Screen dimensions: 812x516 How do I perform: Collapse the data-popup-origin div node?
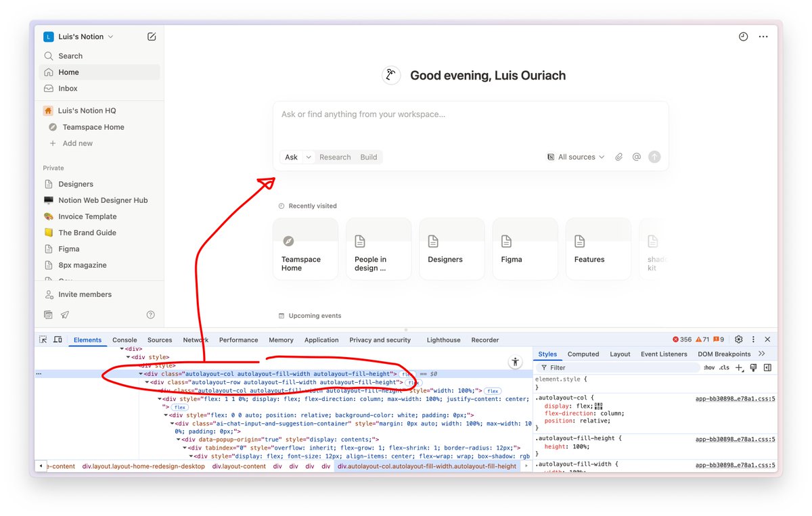pyautogui.click(x=178, y=439)
